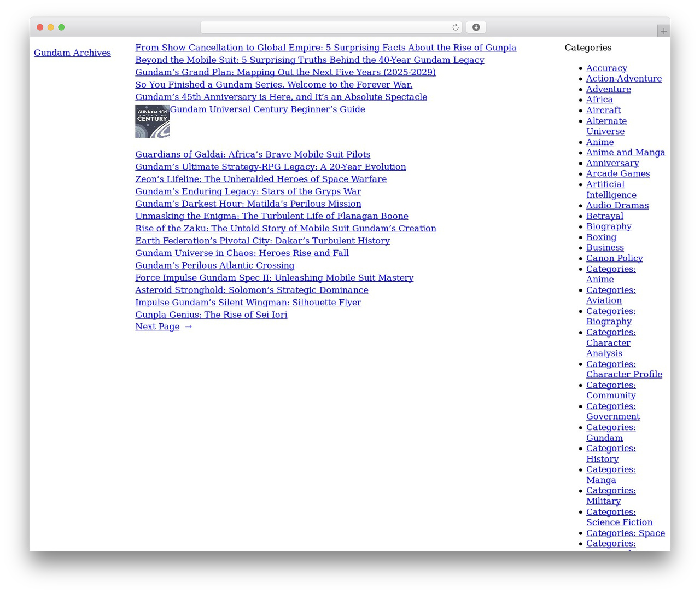Select the Boxing category

coord(601,237)
